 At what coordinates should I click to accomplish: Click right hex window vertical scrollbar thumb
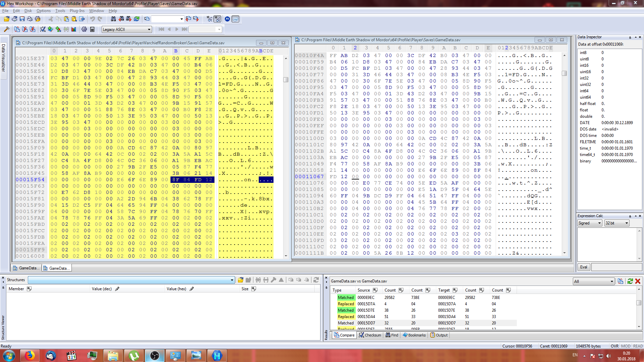tap(564, 73)
